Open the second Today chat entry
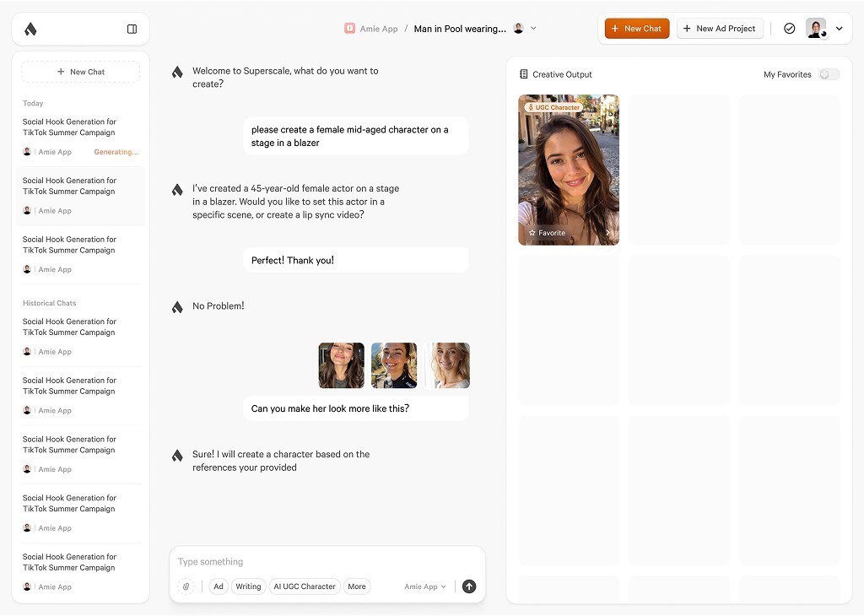The image size is (864, 616). coord(81,196)
